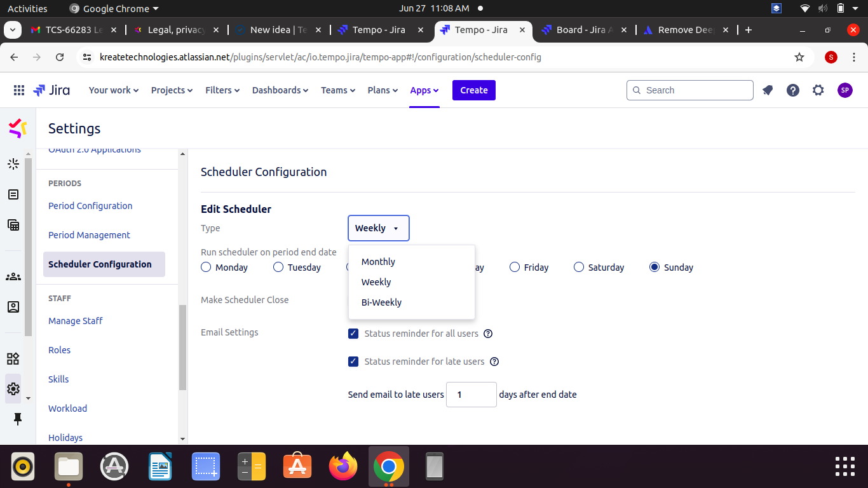This screenshot has height=488, width=868.
Task: Disable Status reminder for late users checkbox
Action: click(x=353, y=362)
